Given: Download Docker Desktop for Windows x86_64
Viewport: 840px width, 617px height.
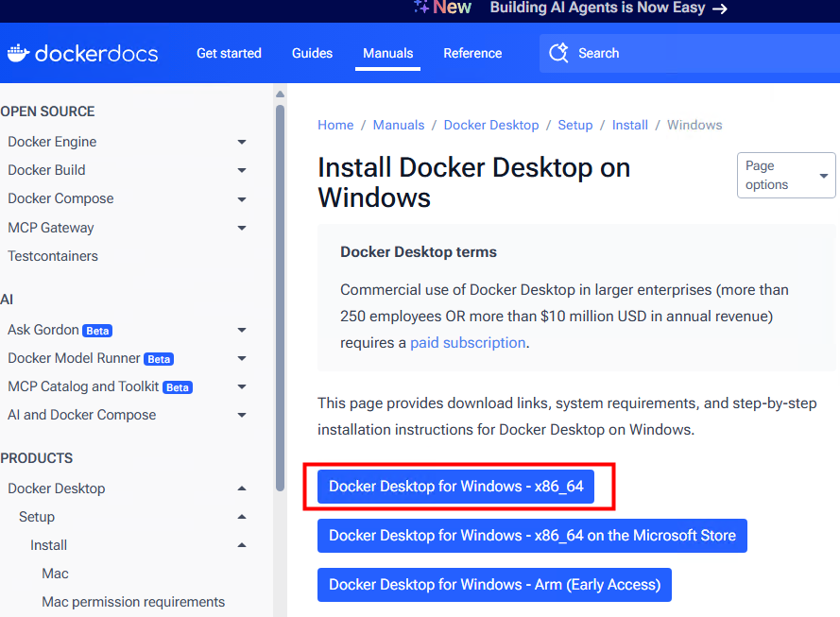Looking at the screenshot, I should [455, 487].
